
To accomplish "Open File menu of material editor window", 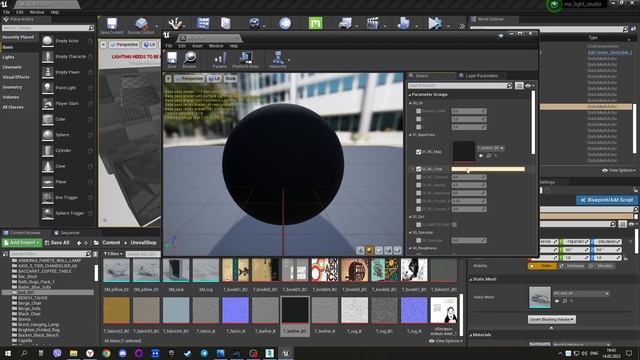I will [x=169, y=46].
